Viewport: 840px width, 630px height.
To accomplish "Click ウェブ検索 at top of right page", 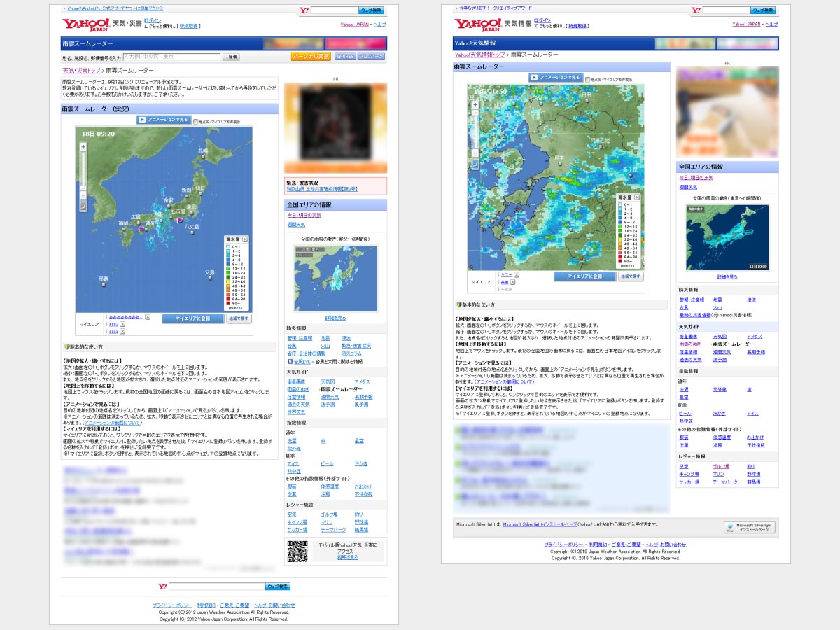I will [x=764, y=10].
